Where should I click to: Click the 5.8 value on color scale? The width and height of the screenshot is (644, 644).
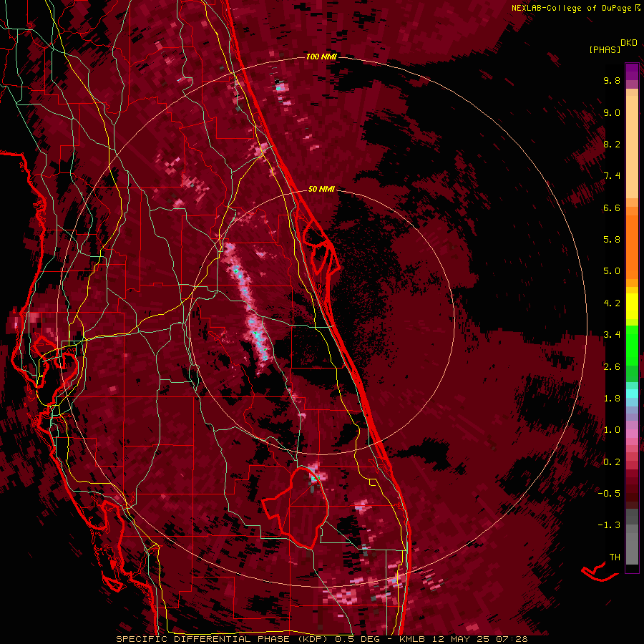point(612,240)
